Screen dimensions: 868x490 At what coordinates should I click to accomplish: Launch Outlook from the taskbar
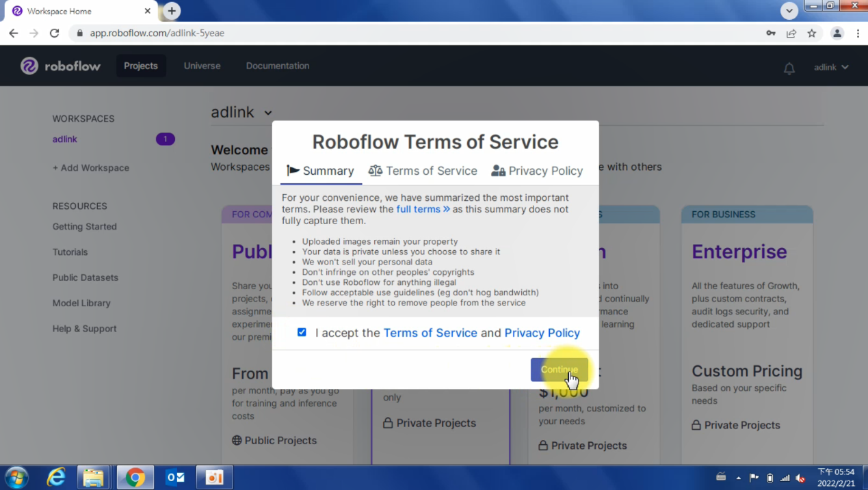coord(175,477)
